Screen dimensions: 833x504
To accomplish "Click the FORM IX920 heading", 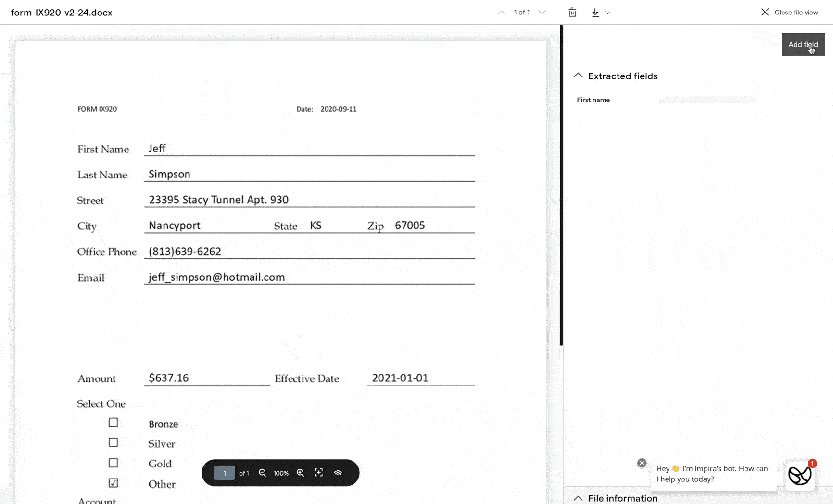I will coord(97,109).
